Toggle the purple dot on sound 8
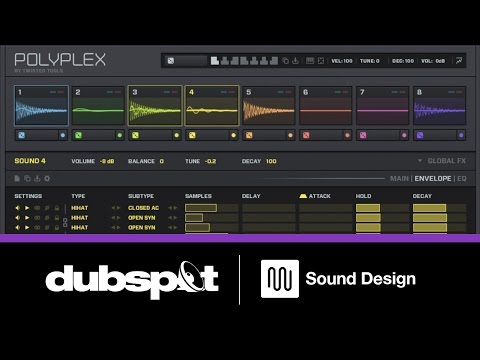The width and height of the screenshot is (480, 360). pyautogui.click(x=461, y=135)
